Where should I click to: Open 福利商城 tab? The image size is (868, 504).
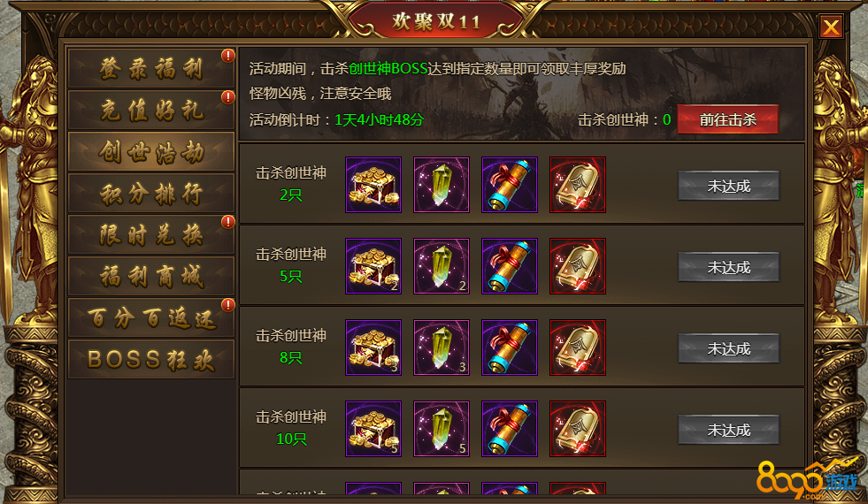(151, 276)
